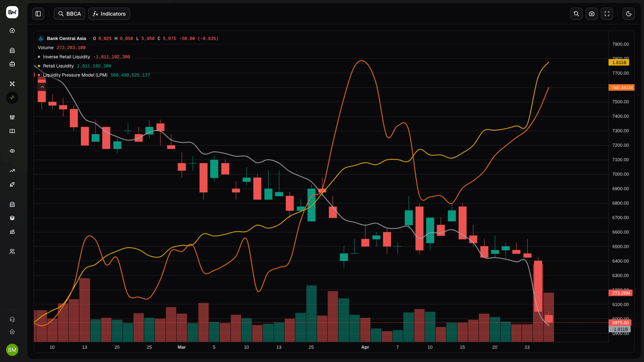The width and height of the screenshot is (644, 362).
Task: Open the briefcase portfolio icon
Action: pyautogui.click(x=12, y=64)
